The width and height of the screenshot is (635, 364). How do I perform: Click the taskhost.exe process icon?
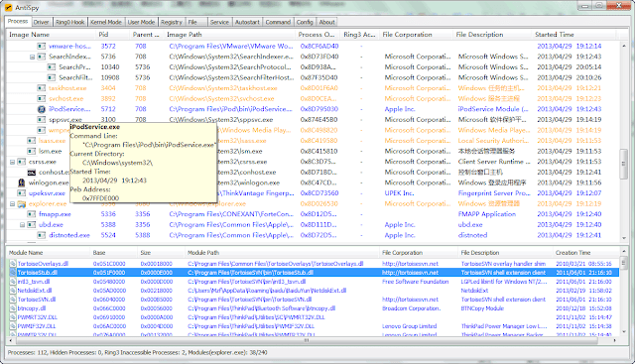click(42, 88)
